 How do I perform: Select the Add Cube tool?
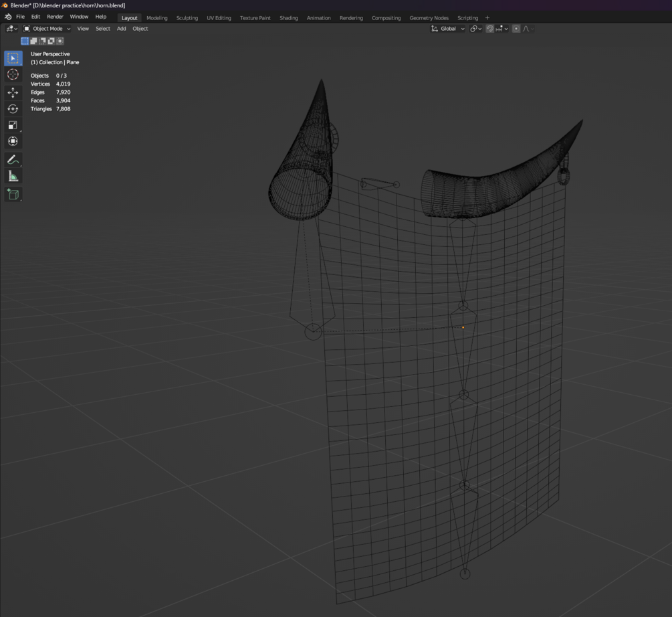[x=13, y=195]
